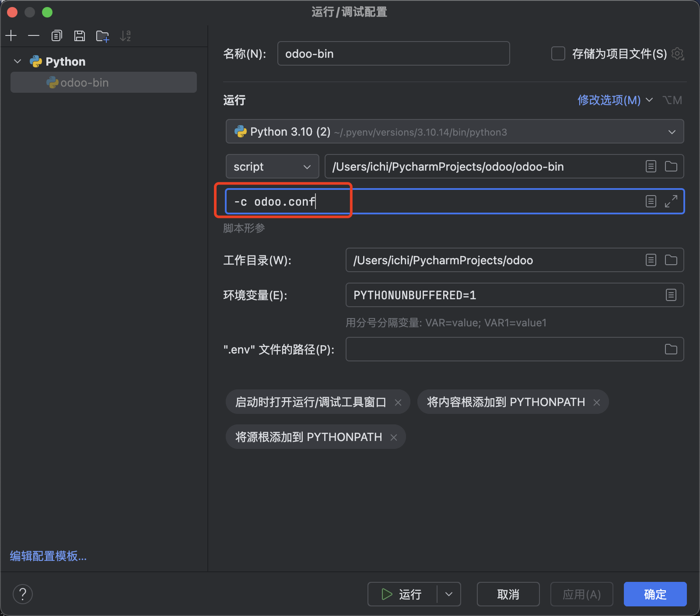The image size is (700, 616).
Task: Open the Modify Options (修改选项) menu
Action: 615,100
